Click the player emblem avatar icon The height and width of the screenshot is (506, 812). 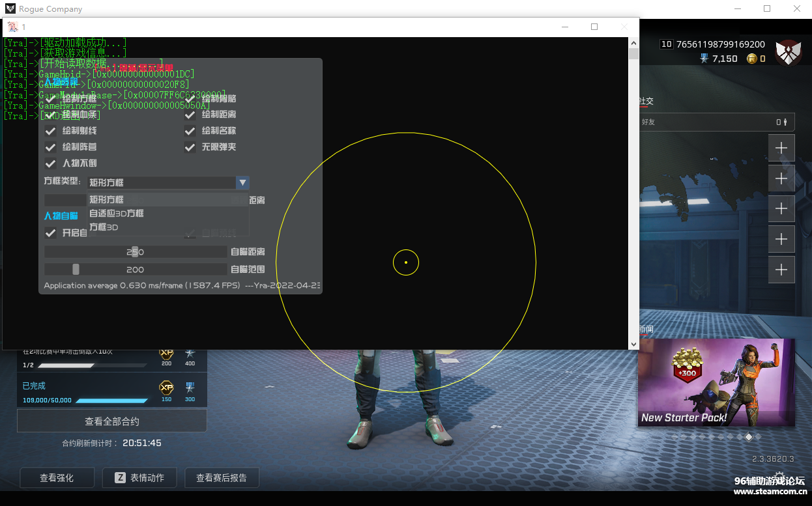click(x=788, y=51)
